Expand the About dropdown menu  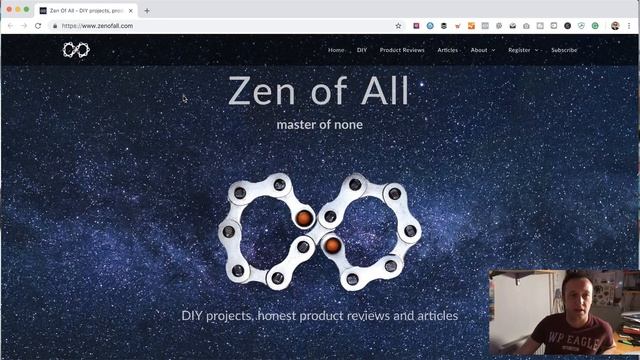tap(483, 50)
